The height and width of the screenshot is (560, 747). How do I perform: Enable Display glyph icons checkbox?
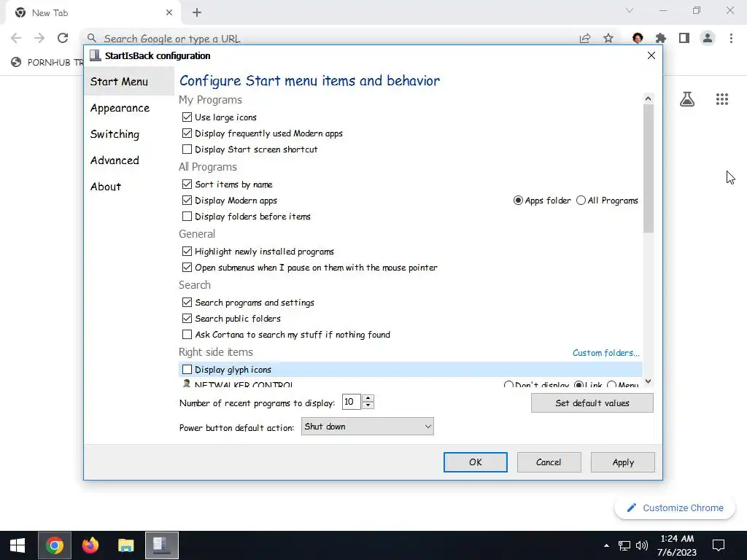click(x=187, y=370)
